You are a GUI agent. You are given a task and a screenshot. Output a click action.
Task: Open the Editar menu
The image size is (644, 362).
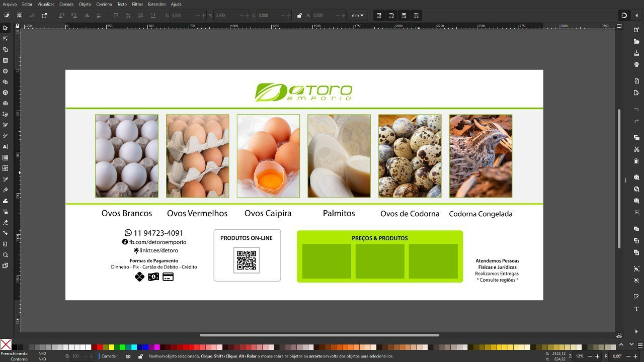click(x=27, y=4)
